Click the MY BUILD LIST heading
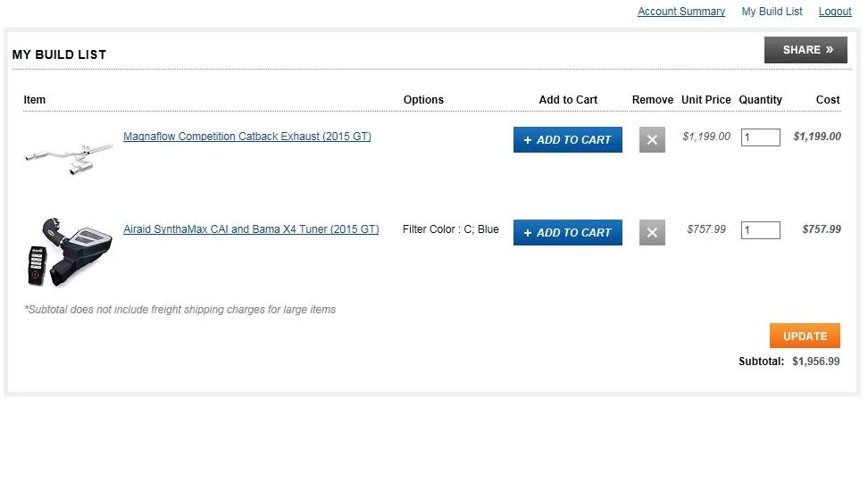 tap(59, 54)
